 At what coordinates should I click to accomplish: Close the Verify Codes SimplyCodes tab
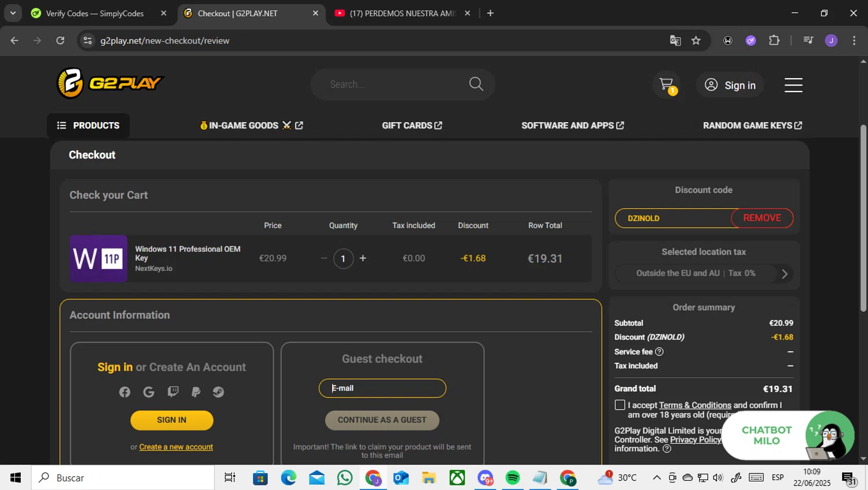point(164,13)
